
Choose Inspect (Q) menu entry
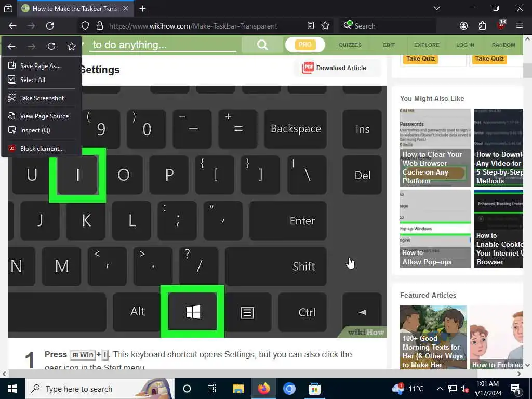pyautogui.click(x=42, y=130)
